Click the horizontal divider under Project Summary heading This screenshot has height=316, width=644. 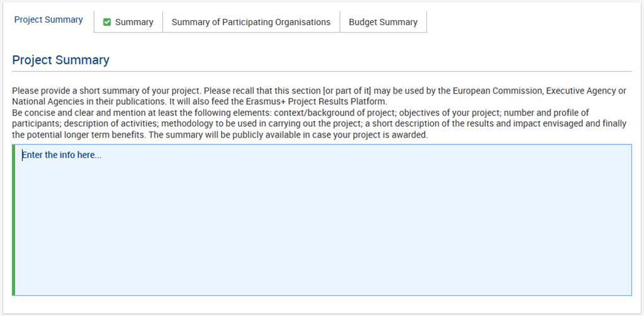(x=322, y=71)
